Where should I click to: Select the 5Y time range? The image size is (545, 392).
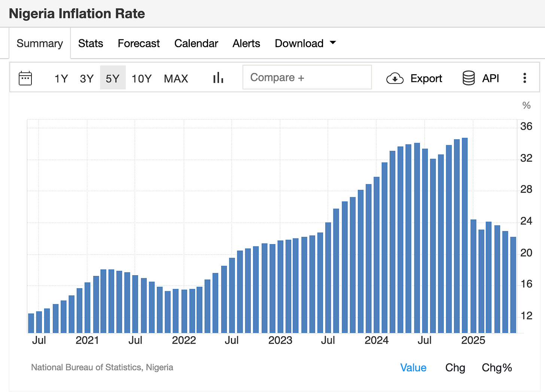113,78
